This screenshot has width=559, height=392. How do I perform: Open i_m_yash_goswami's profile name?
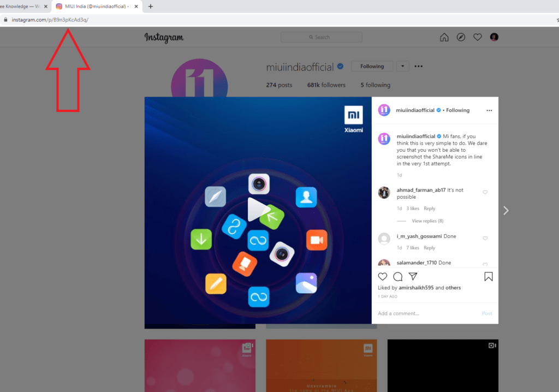419,236
